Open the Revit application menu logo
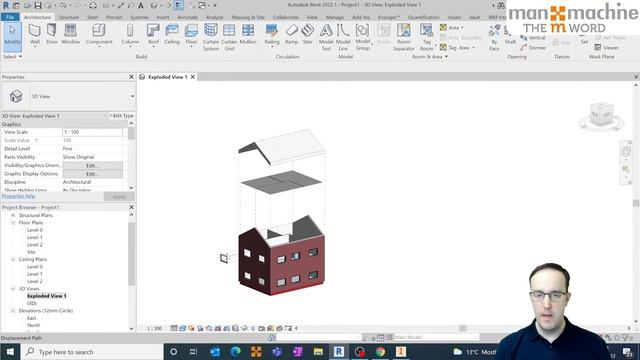 pos(6,5)
